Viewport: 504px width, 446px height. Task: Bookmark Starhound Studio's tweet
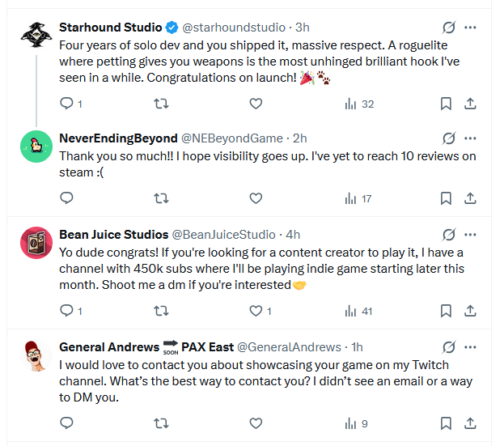click(x=446, y=104)
